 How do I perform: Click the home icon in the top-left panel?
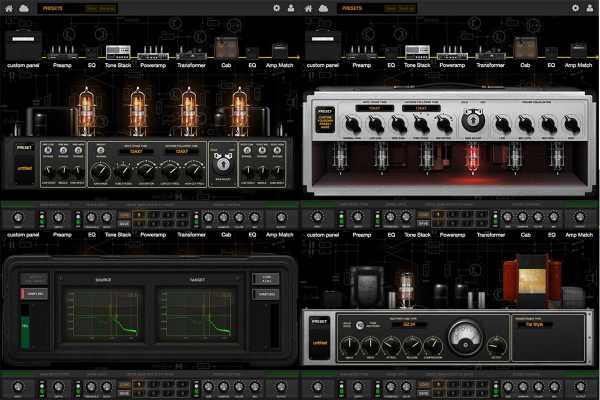tap(9, 8)
